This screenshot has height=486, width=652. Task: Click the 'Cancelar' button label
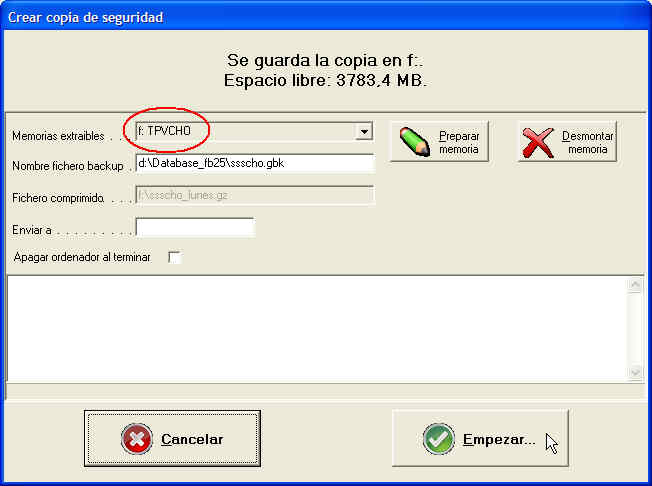192,439
